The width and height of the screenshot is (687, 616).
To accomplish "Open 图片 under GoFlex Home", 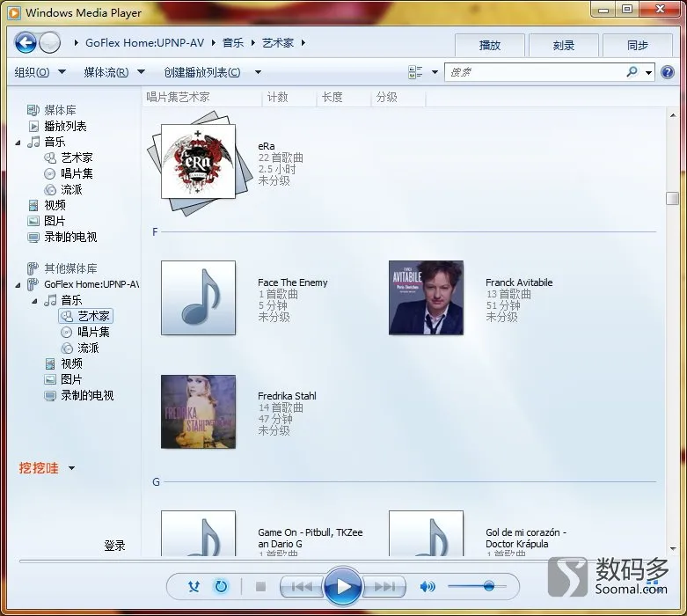I will (x=71, y=379).
